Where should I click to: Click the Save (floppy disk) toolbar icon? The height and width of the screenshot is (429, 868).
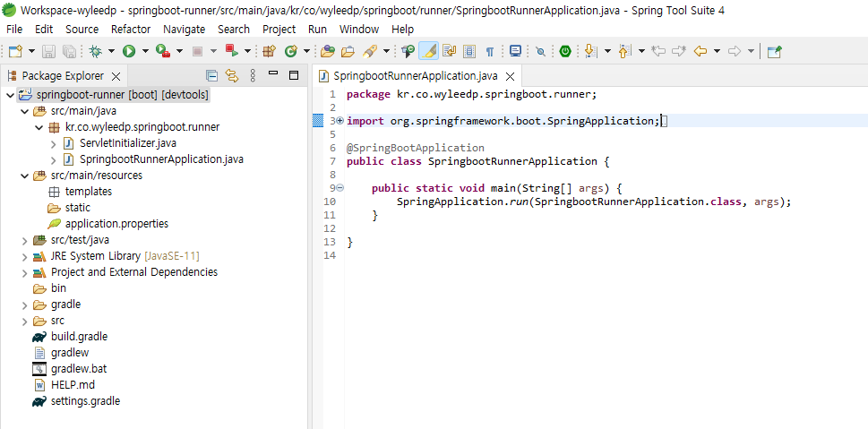click(48, 51)
